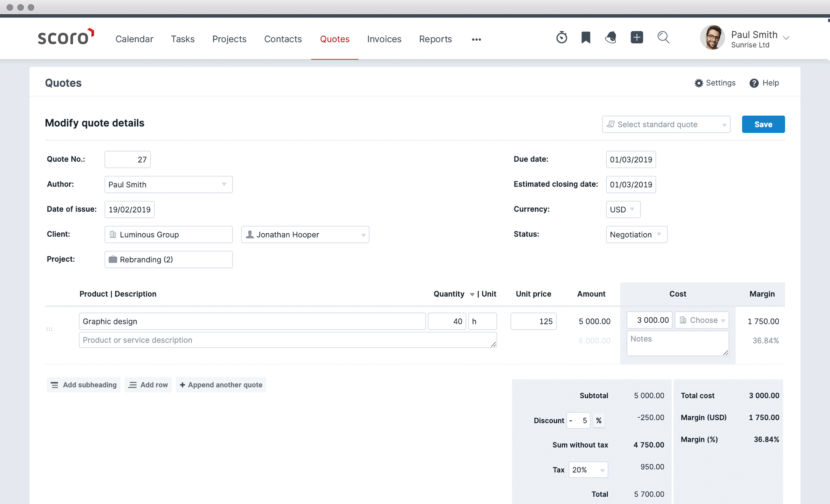Show more navigation items ellipsis
Viewport: 830px width, 504px height.
pos(476,39)
